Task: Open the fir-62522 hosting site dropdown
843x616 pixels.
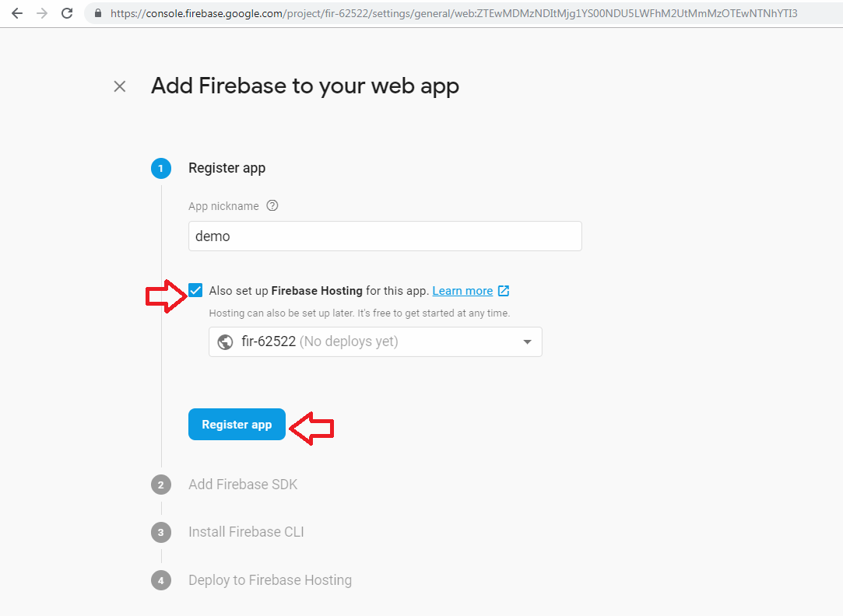Action: point(375,341)
